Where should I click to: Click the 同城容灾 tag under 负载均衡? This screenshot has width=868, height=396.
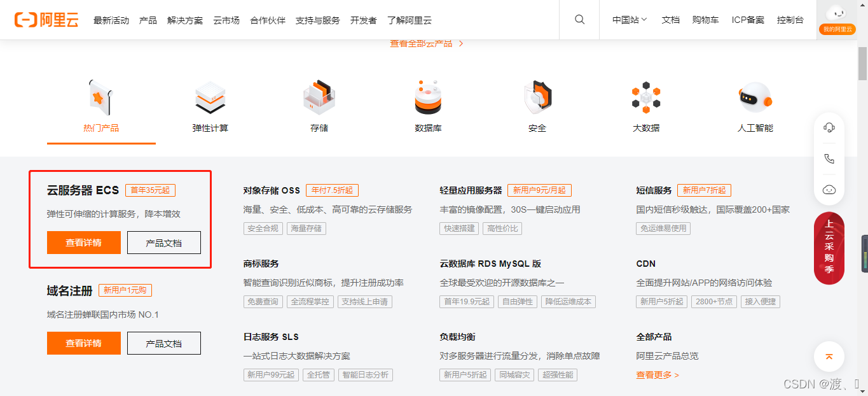coord(514,375)
